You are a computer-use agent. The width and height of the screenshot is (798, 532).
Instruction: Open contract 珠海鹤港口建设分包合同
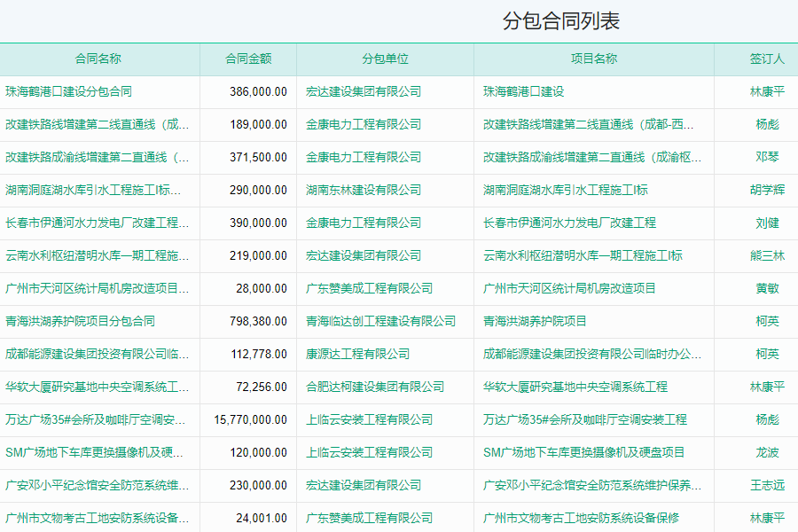[x=68, y=91]
